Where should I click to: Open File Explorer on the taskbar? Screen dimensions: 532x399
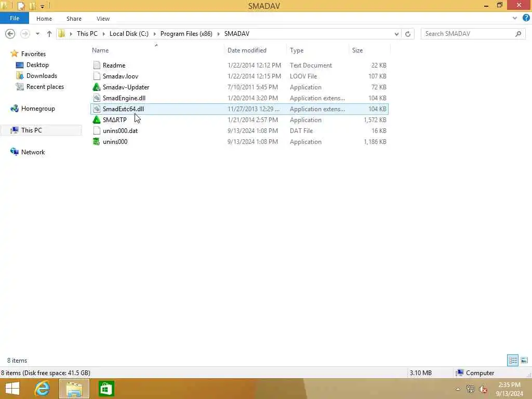coord(74,389)
